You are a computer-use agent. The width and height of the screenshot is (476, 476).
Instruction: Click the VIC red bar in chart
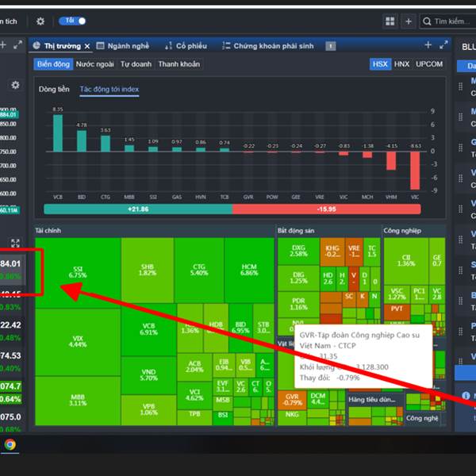415,171
